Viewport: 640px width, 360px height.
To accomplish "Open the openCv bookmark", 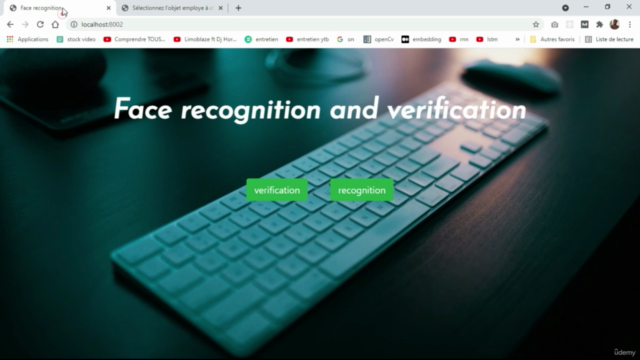I will point(378,39).
